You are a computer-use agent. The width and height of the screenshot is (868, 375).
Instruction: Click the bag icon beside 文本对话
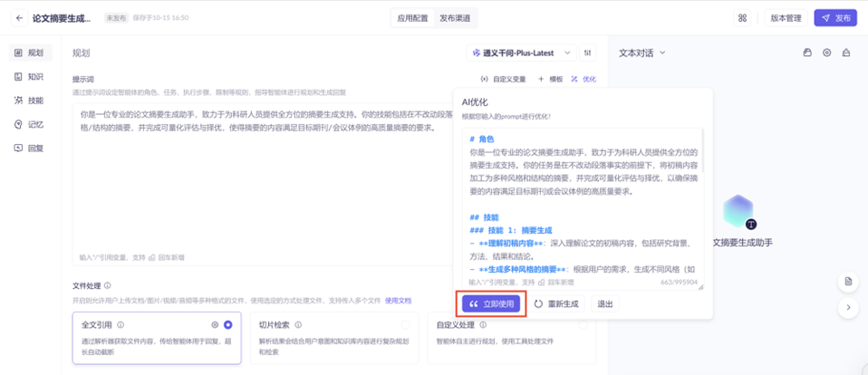point(807,53)
